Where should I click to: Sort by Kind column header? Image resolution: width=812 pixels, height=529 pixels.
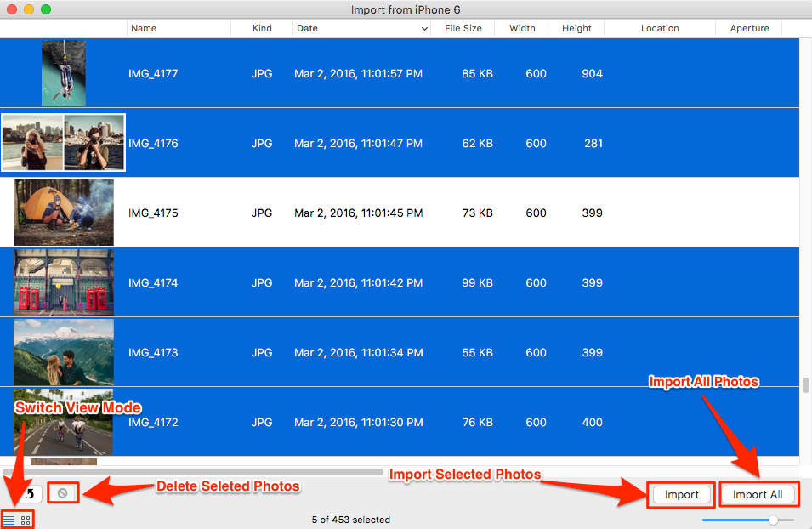262,28
